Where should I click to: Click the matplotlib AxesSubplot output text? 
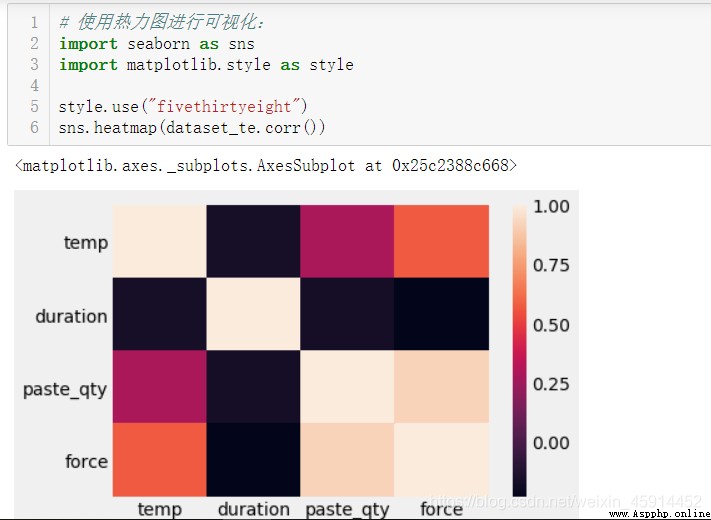tap(266, 165)
